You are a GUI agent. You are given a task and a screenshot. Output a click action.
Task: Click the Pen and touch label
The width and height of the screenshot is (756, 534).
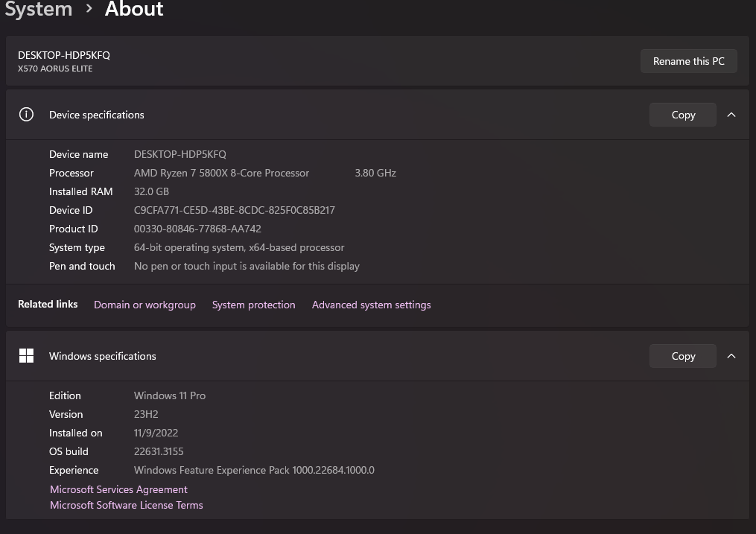pos(82,266)
